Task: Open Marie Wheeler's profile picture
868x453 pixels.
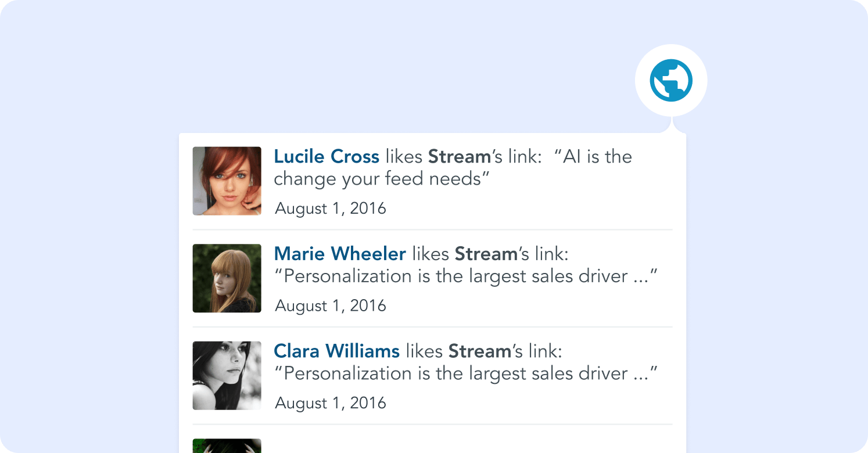Action: 227,278
